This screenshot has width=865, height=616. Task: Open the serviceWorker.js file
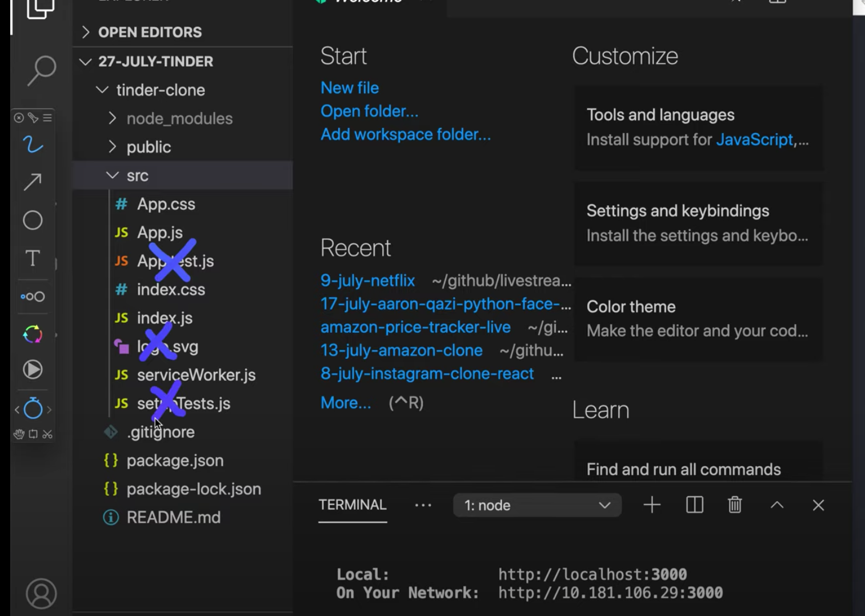click(183, 375)
